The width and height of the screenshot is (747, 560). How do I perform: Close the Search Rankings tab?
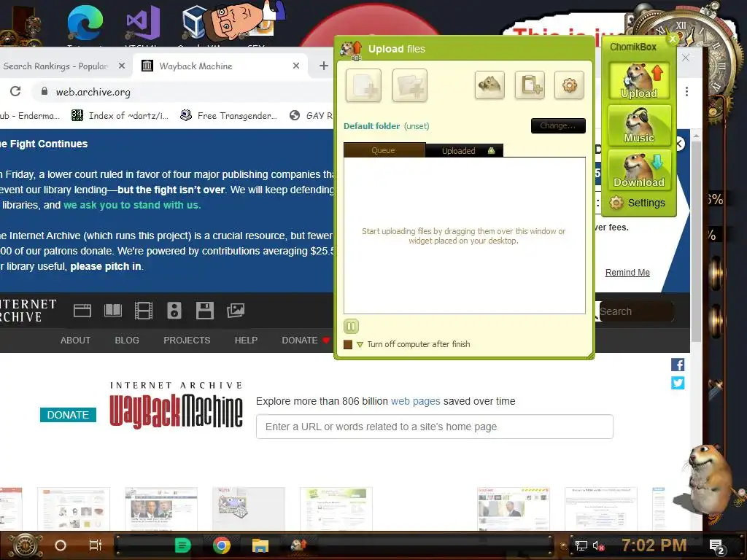(x=122, y=66)
